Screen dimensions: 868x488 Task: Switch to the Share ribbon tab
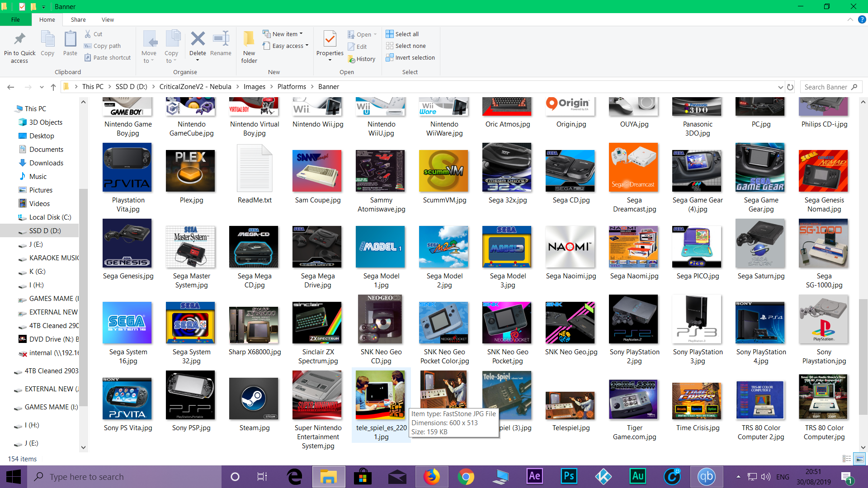click(78, 19)
